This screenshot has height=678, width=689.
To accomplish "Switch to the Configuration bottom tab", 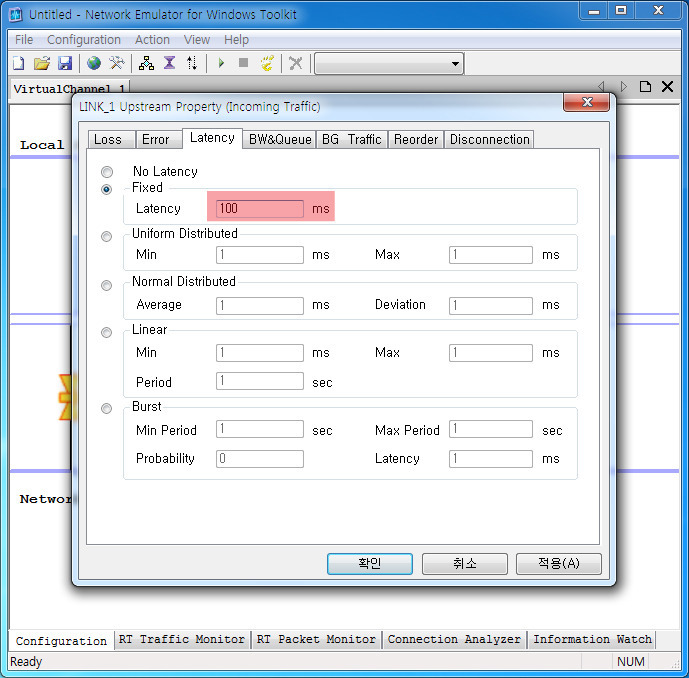I will [x=62, y=641].
